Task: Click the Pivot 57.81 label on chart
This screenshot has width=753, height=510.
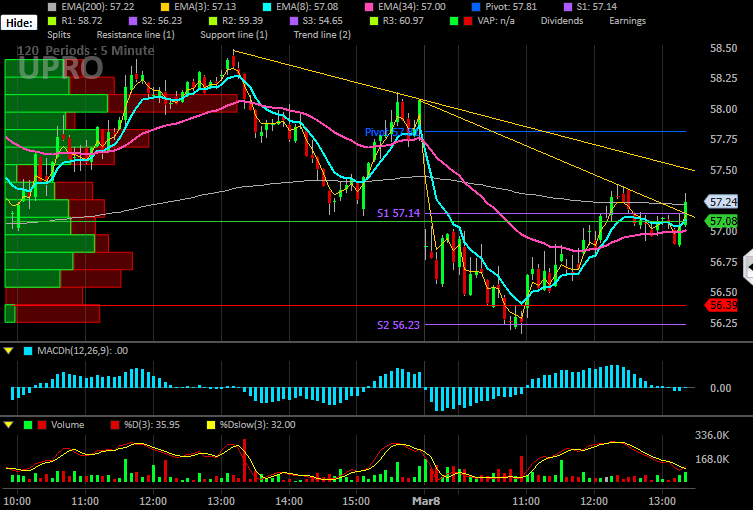Action: (x=392, y=132)
